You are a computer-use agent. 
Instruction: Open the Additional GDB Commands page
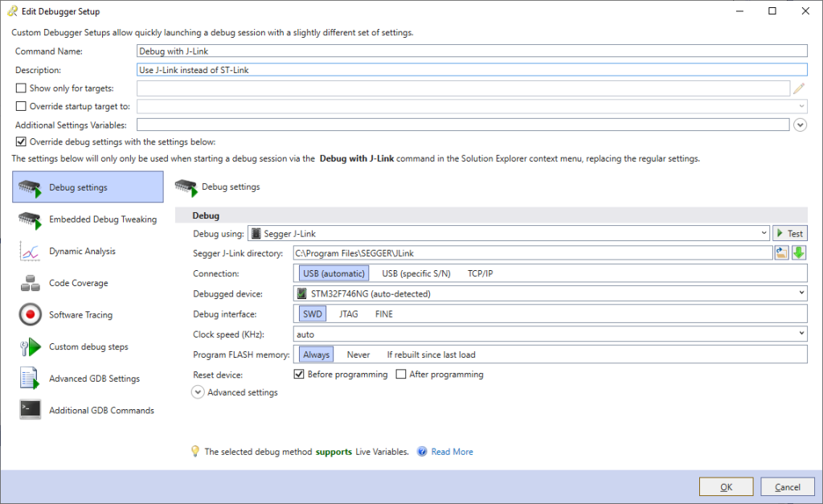[88, 411]
